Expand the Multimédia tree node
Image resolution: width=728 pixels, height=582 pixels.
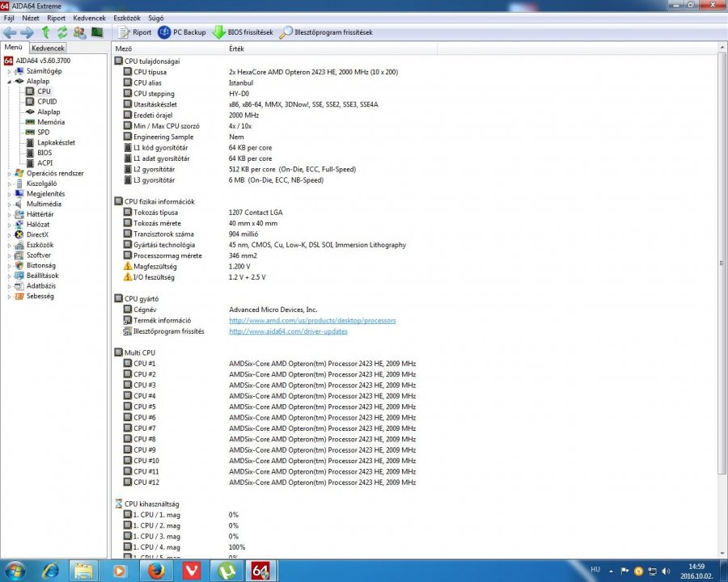[x=9, y=205]
